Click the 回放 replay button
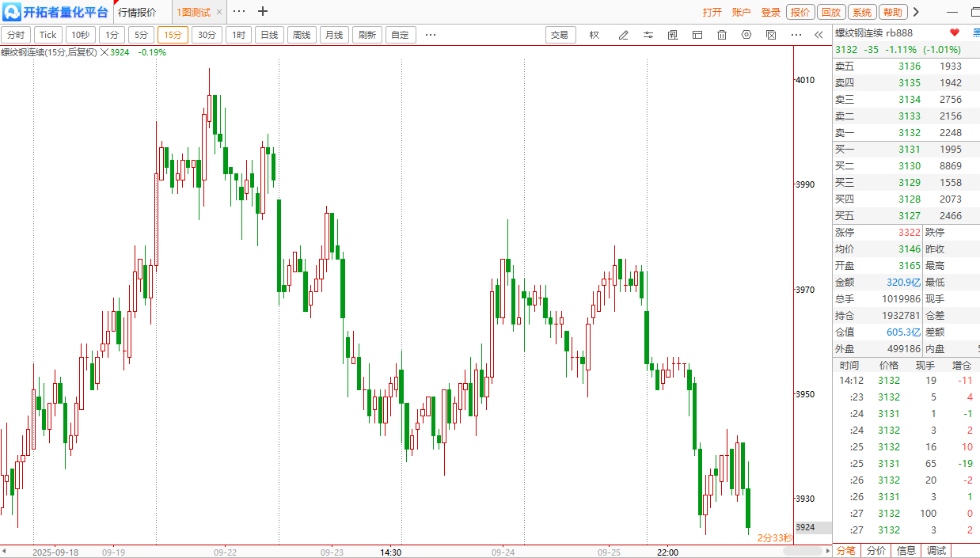Image resolution: width=980 pixels, height=558 pixels. coord(830,13)
